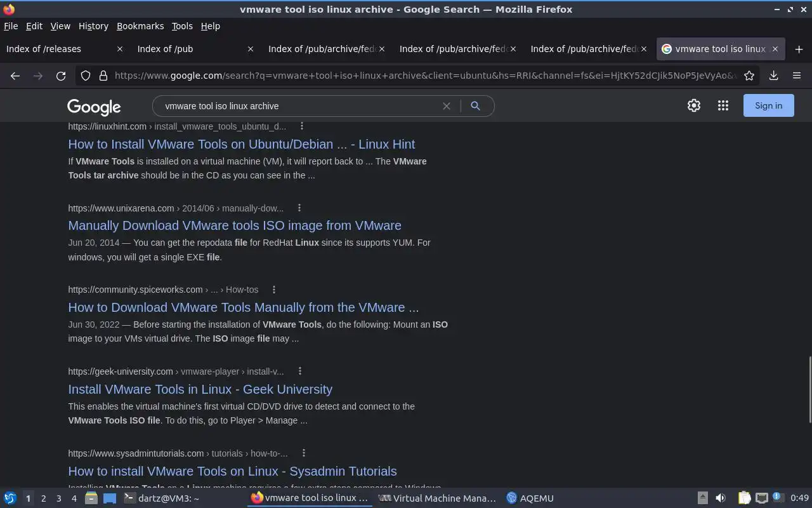The height and width of the screenshot is (508, 812).
Task: Submit search with the magnifier icon
Action: coord(475,106)
